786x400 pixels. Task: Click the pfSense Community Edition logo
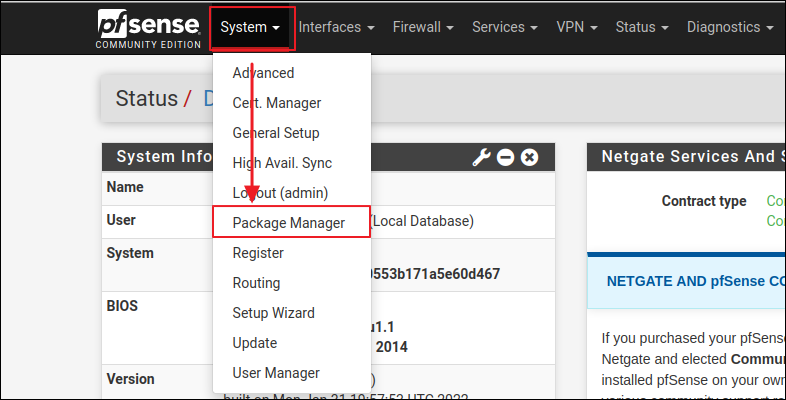coord(149,29)
